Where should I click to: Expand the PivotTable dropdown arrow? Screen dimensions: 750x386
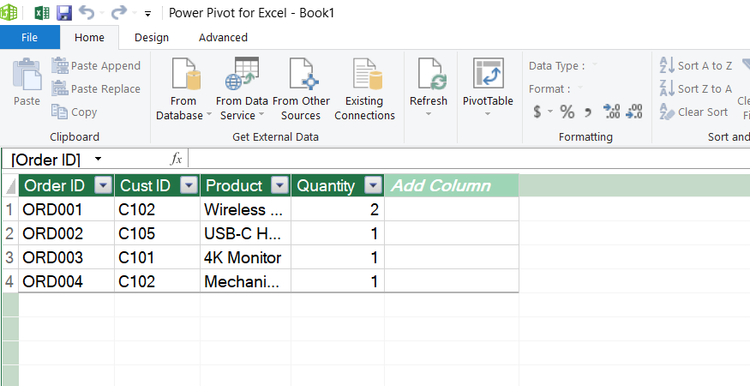[487, 114]
